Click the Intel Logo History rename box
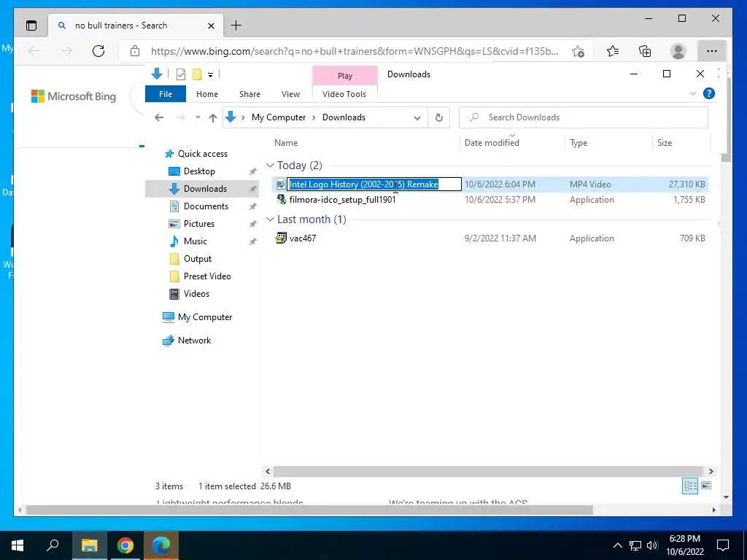The height and width of the screenshot is (560, 747). point(374,184)
